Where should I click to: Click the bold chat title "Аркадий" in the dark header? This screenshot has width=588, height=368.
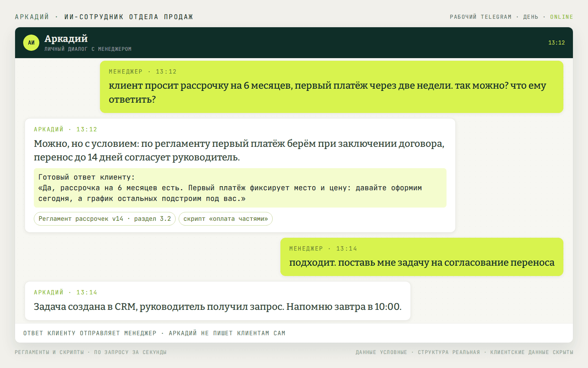coord(66,39)
